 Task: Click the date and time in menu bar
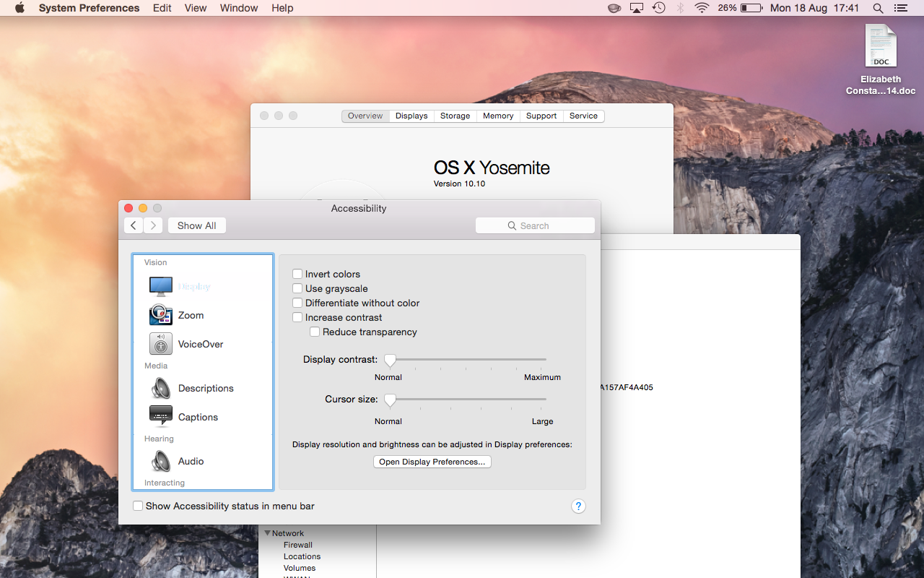point(815,8)
